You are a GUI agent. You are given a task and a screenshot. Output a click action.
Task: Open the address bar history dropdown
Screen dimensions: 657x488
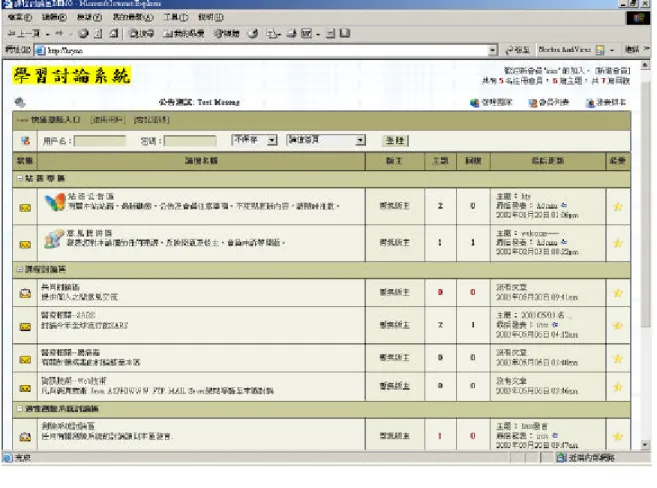(492, 50)
